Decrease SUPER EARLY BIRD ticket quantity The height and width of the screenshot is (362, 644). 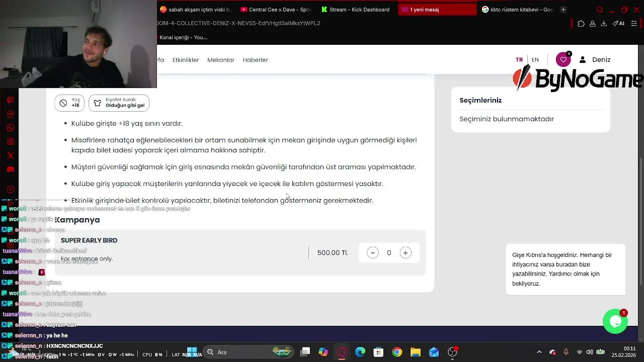click(x=372, y=253)
